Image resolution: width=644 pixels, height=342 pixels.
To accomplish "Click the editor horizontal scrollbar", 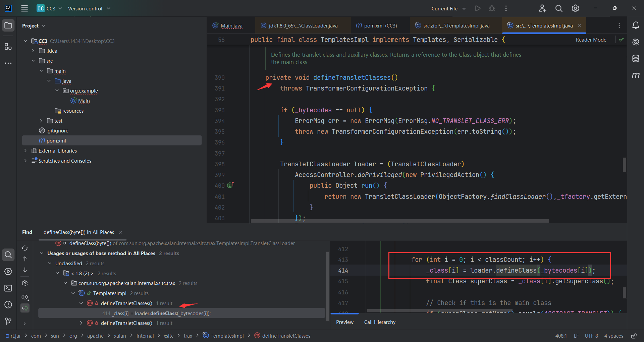I will (x=400, y=221).
